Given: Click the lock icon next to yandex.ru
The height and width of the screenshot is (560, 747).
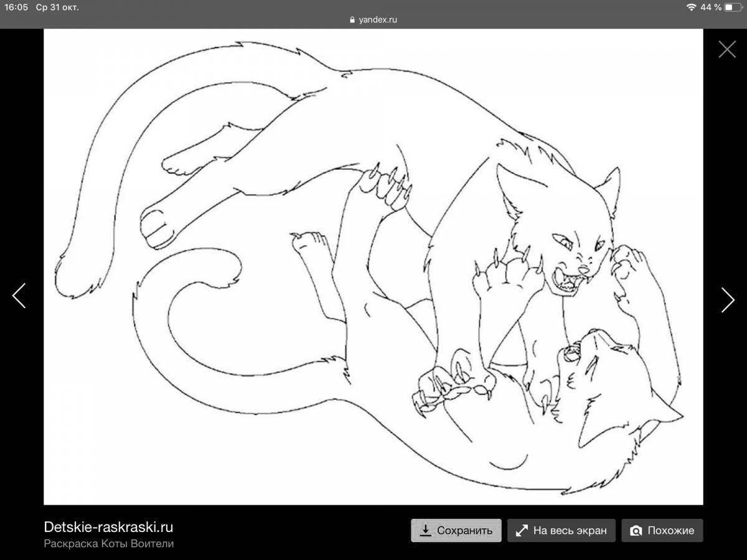Looking at the screenshot, I should pos(352,19).
